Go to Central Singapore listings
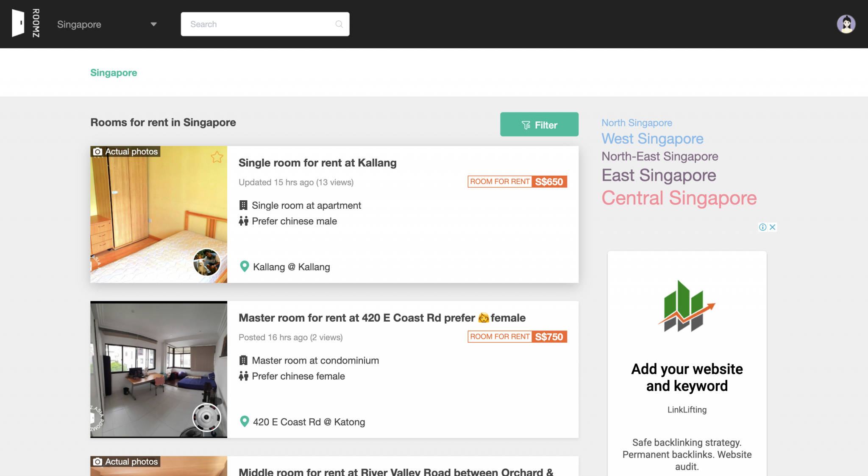Viewport: 868px width, 476px height. pos(679,198)
